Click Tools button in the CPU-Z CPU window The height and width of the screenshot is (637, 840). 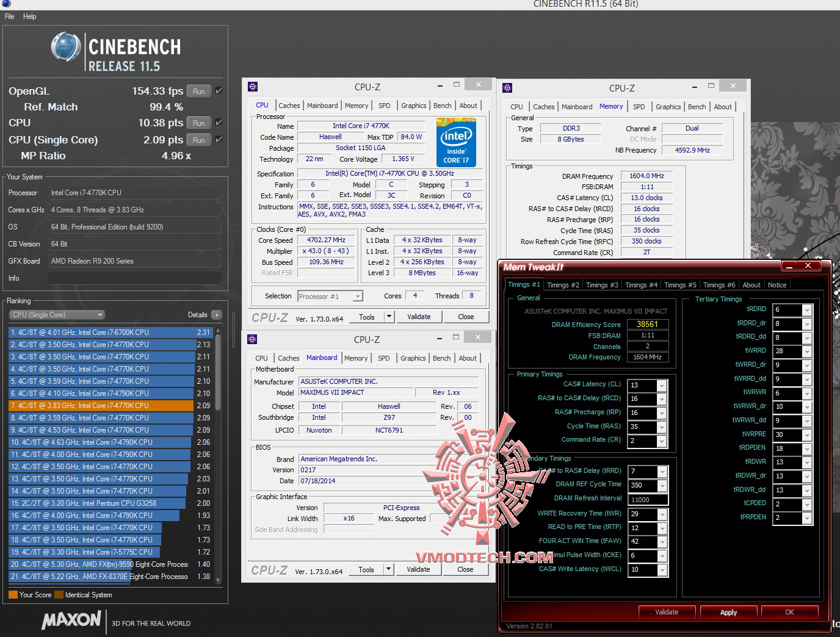[367, 317]
